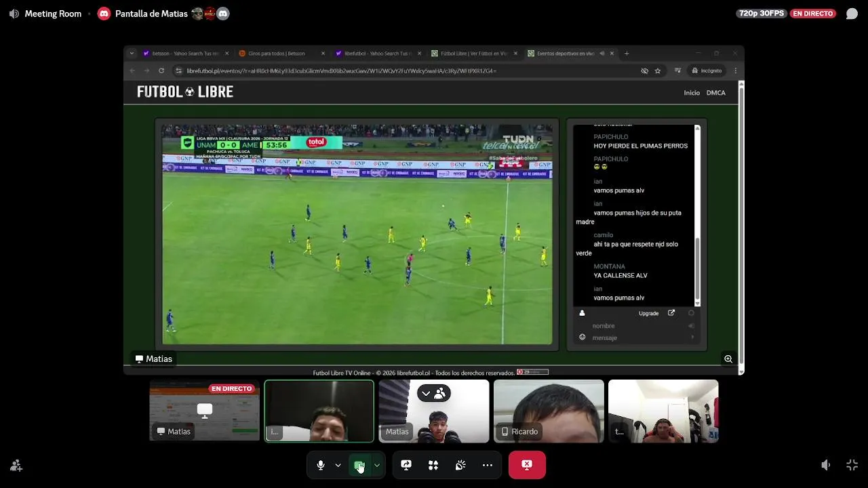Click the Incógnito profile chip
This screenshot has width=868, height=488.
[706, 70]
